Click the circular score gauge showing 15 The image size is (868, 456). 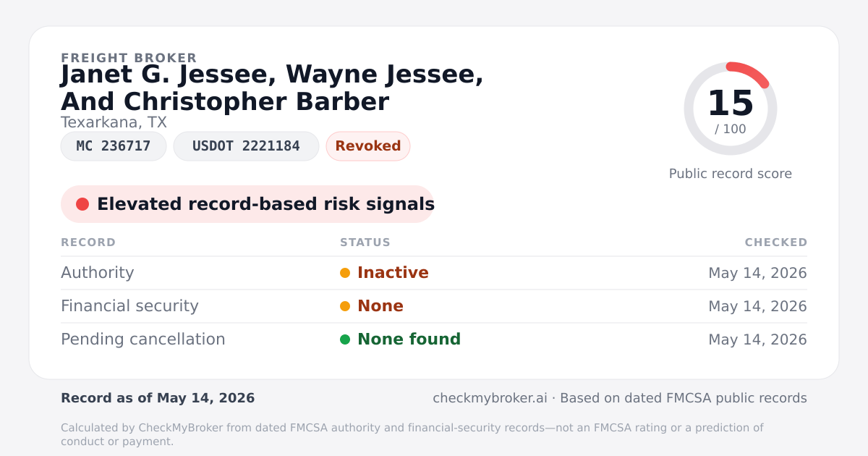[731, 109]
